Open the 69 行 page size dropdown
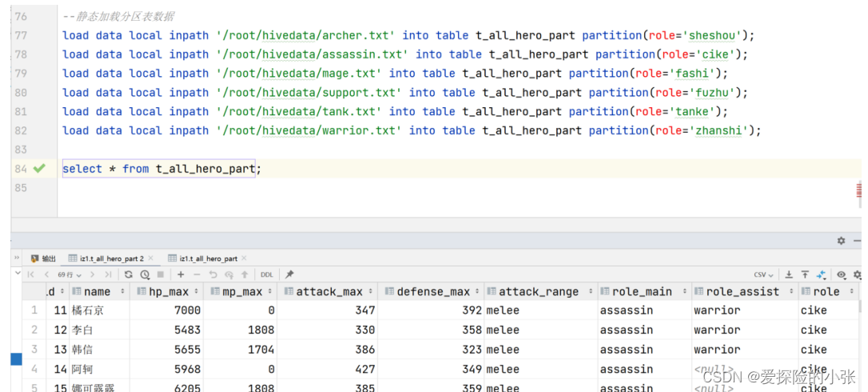This screenshot has height=392, width=868. 70,274
